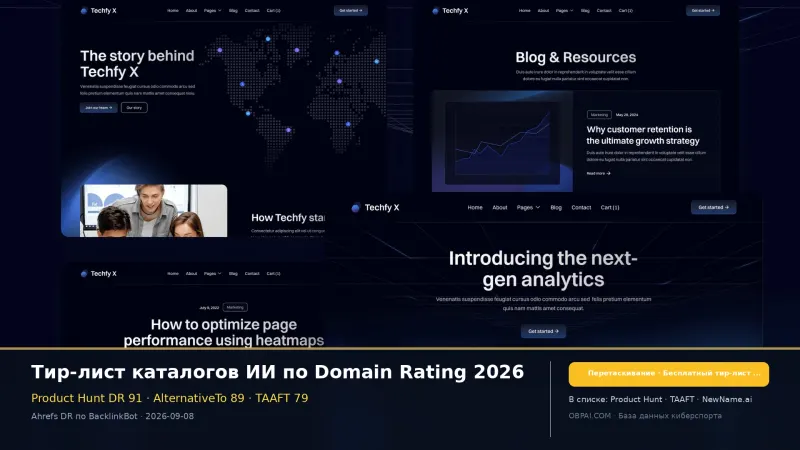Click the 'Ahrefs DR по BacklinkBot · 2026-09-08' line
The image size is (800, 450).
tap(112, 416)
